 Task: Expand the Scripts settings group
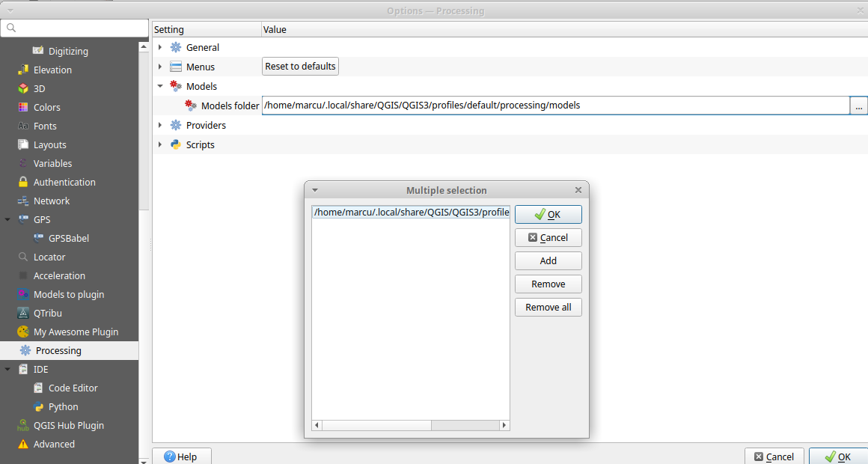tap(160, 144)
